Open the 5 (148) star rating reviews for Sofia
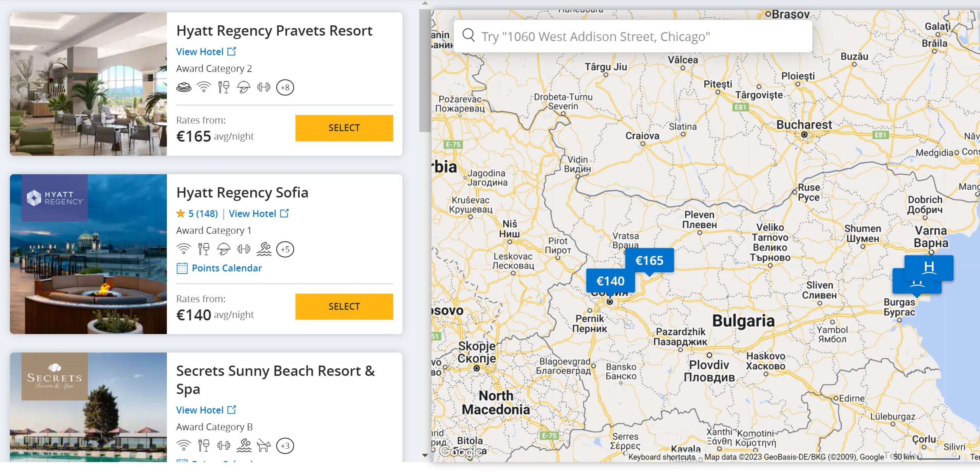The height and width of the screenshot is (472, 980). point(197,214)
